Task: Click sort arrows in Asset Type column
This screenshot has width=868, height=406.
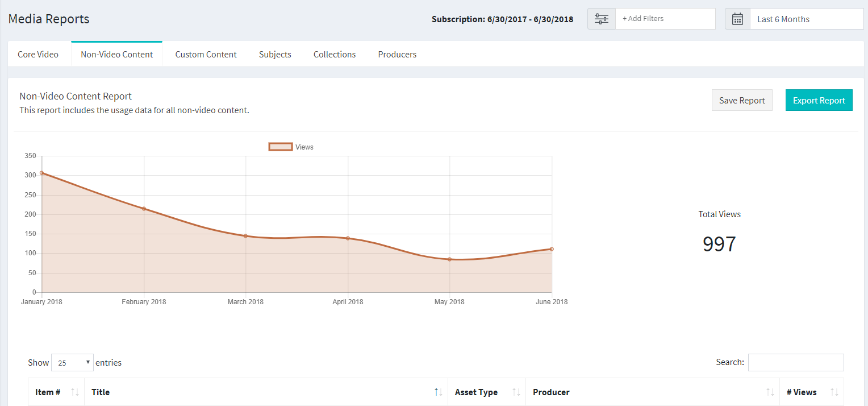Action: pos(516,392)
